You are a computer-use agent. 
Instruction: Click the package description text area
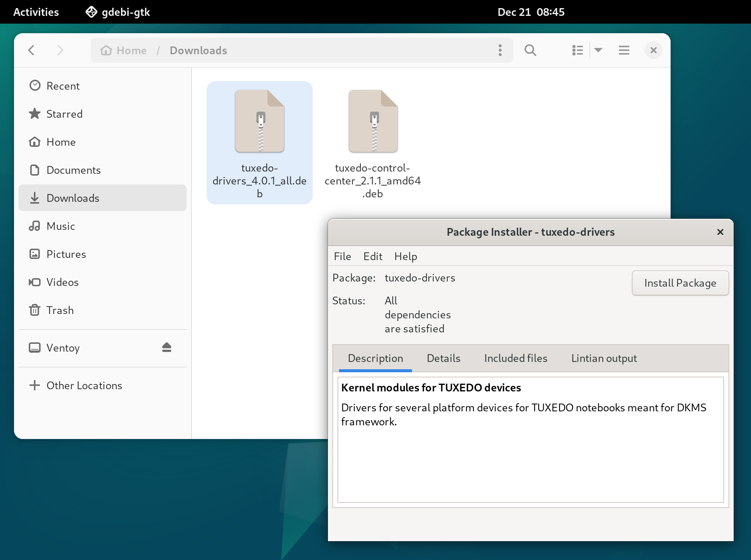coord(530,439)
